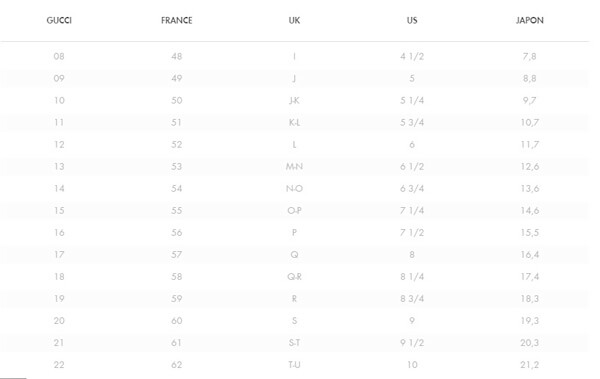The width and height of the screenshot is (600, 379).
Task: Click Gucci size 22 cell
Action: (59, 365)
